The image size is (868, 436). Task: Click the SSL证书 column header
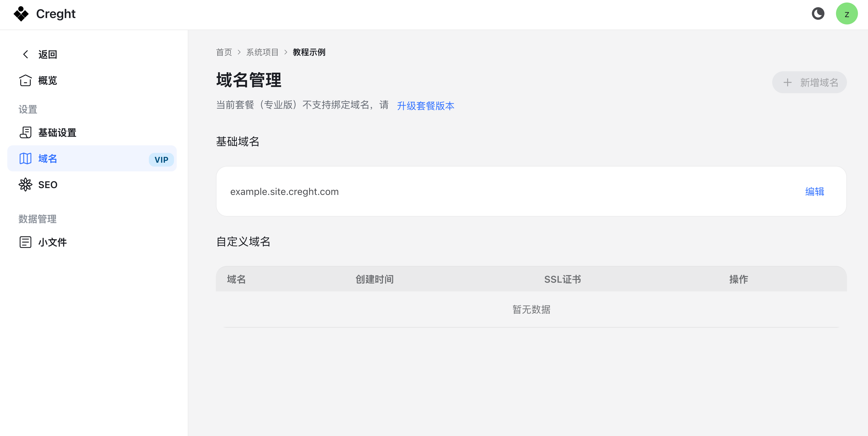pos(563,279)
